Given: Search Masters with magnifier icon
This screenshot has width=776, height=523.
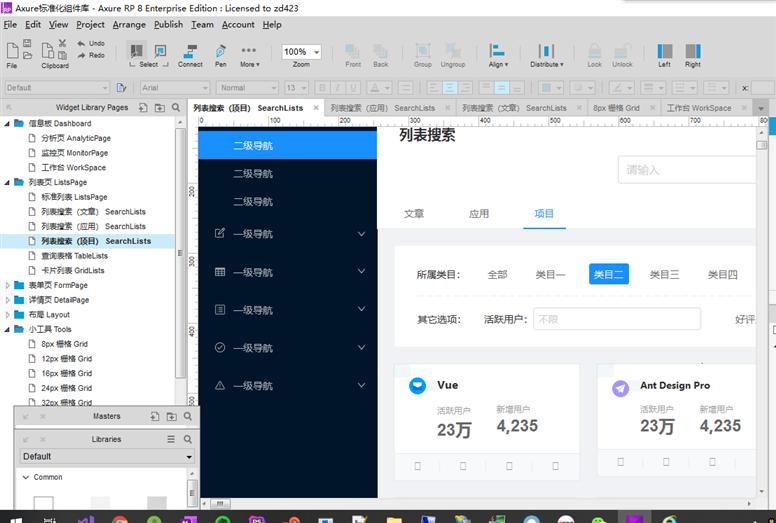Looking at the screenshot, I should point(188,416).
